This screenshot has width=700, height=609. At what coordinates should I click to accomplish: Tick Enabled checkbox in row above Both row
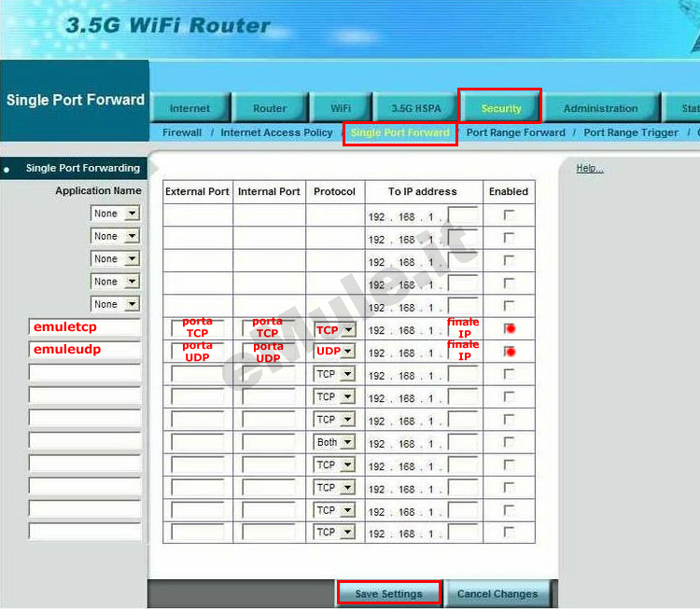coord(509,420)
